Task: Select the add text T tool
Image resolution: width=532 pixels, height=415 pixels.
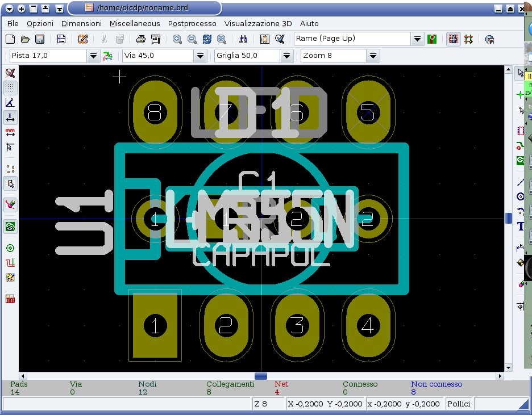Action: click(521, 226)
